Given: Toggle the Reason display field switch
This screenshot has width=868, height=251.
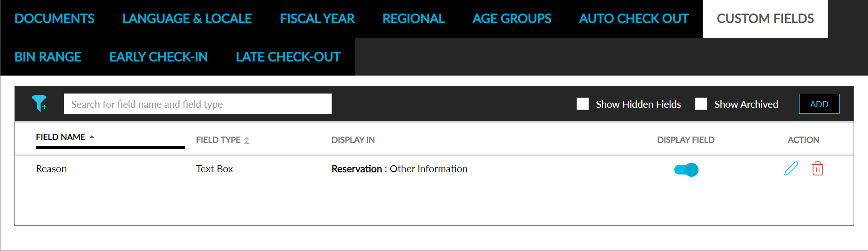Looking at the screenshot, I should [686, 169].
